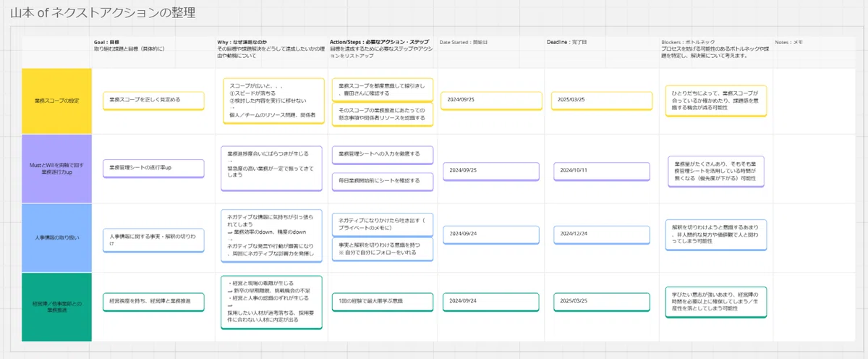Select the green deadline card 2025/03/25
The image size is (868, 359).
pyautogui.click(x=601, y=300)
